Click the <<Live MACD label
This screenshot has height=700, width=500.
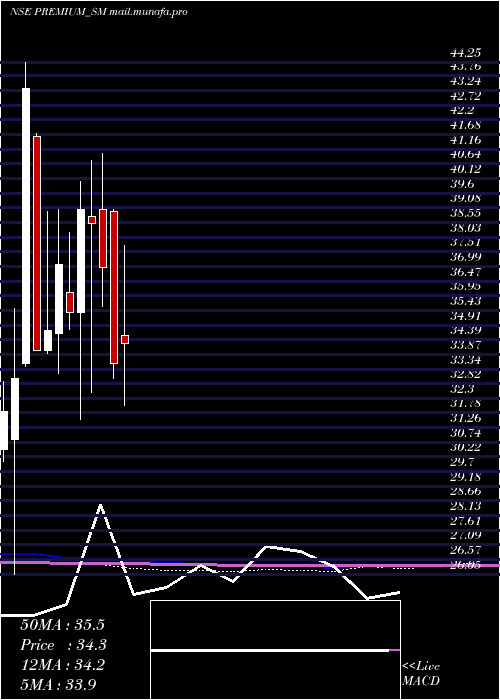[421, 673]
